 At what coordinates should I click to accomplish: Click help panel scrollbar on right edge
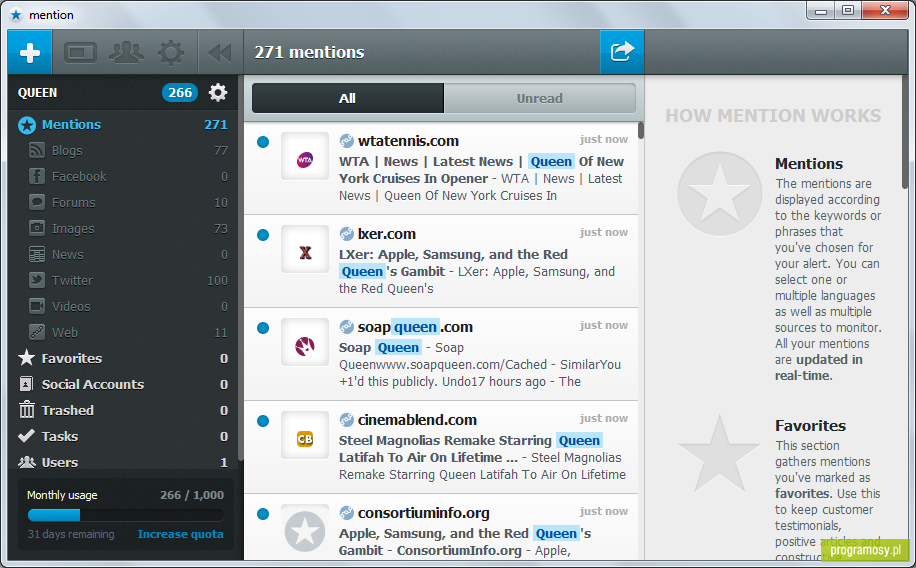(905, 131)
